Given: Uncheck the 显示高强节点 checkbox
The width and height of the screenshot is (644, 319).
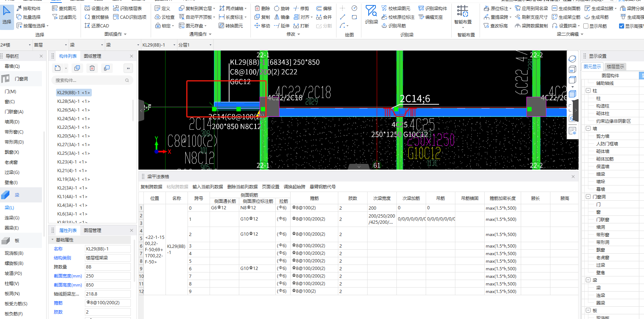Looking at the screenshot, I should coord(622,26).
